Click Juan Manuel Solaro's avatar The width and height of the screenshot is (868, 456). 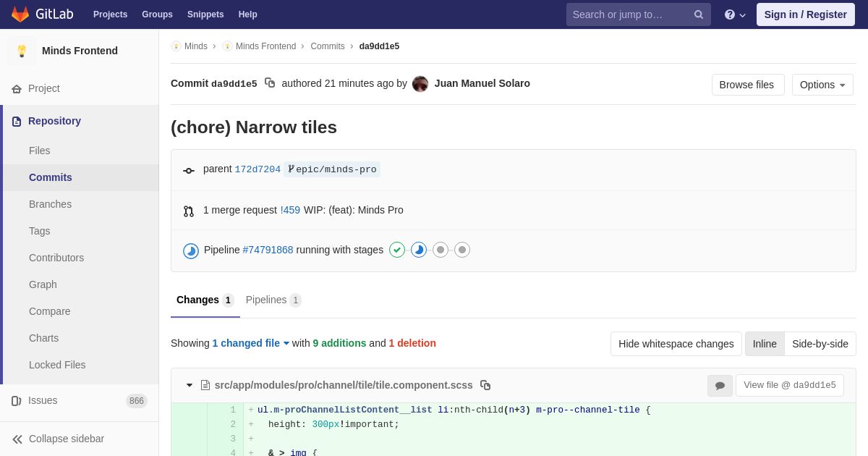[420, 84]
